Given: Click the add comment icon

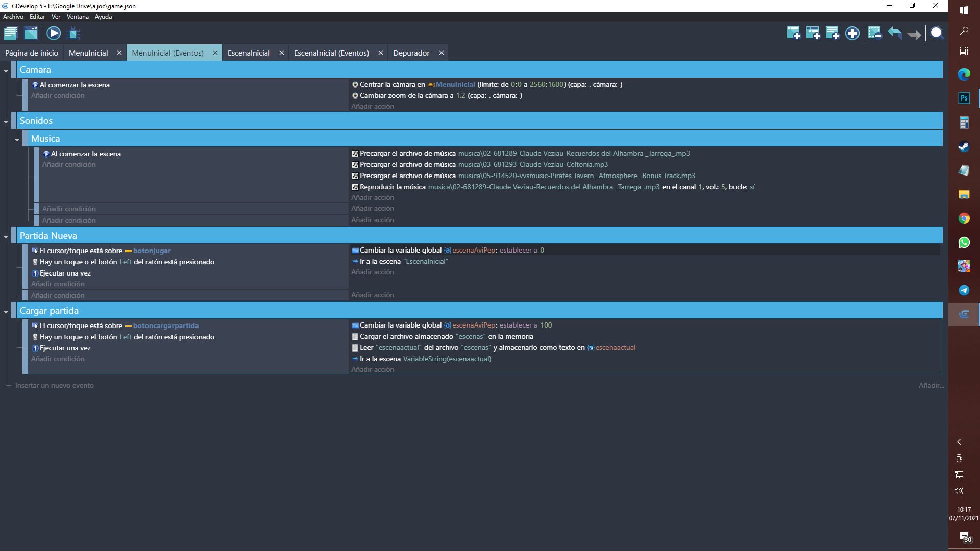Looking at the screenshot, I should coord(832,34).
